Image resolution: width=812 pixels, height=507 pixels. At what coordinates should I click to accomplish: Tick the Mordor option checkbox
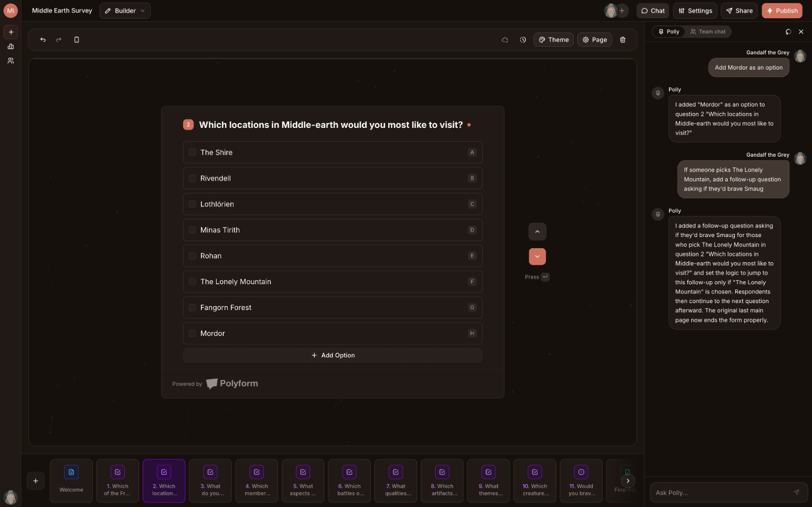pos(192,333)
